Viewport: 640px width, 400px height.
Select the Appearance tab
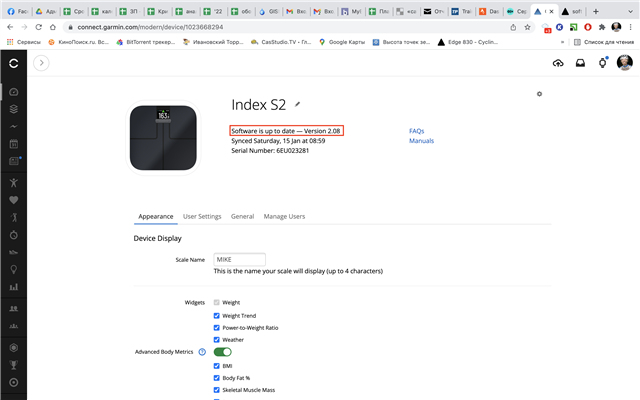pyautogui.click(x=156, y=216)
